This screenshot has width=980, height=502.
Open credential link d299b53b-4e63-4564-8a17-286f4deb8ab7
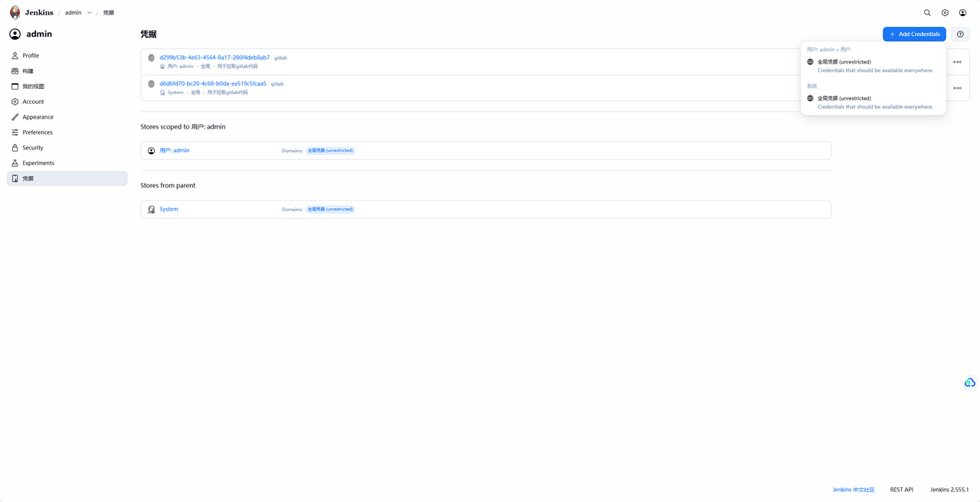click(x=214, y=57)
